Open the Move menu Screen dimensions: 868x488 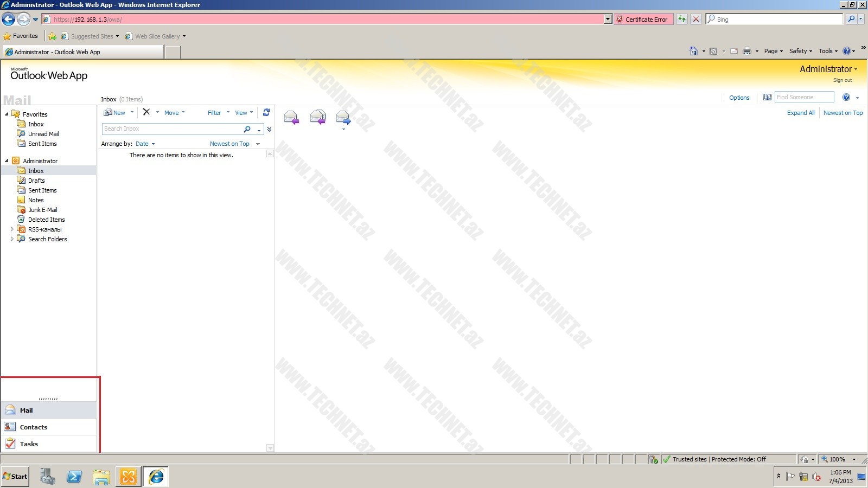(174, 113)
